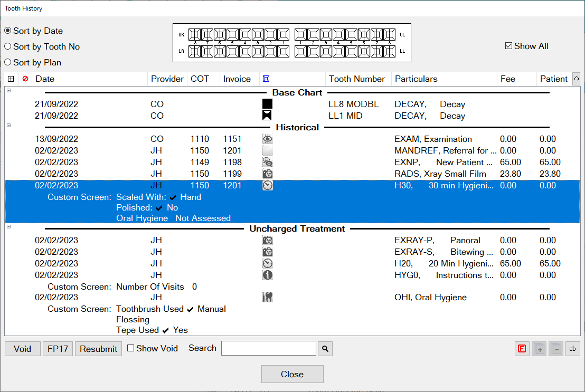Click the LL1 MID tooth number cell
The image size is (585, 392).
(x=345, y=116)
